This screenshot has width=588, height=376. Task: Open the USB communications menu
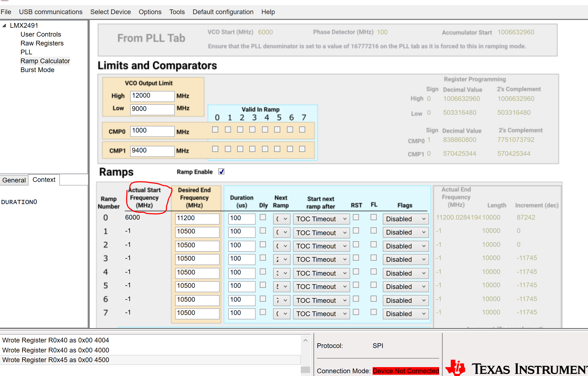coord(51,12)
